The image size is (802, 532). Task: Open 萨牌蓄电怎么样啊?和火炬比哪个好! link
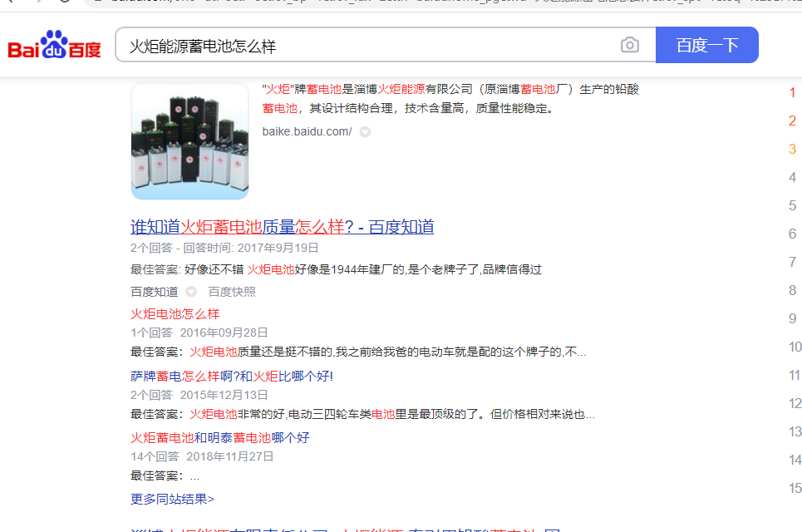[x=232, y=376]
